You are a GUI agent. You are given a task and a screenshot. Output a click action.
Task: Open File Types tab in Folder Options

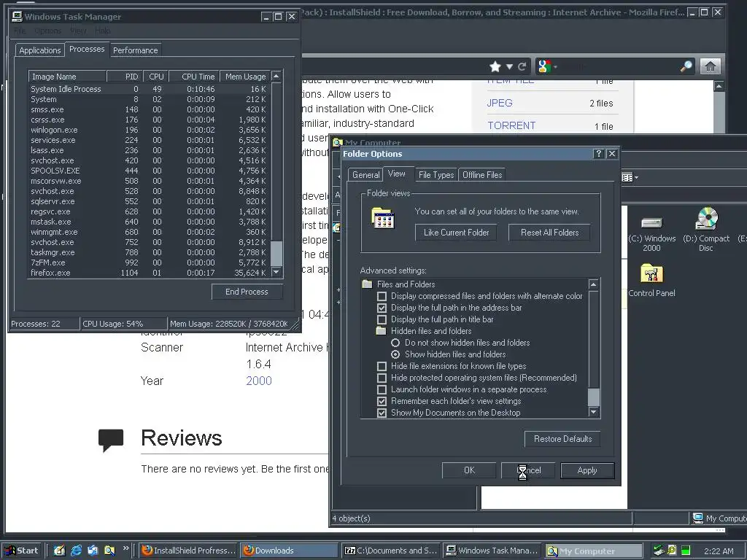coord(436,175)
